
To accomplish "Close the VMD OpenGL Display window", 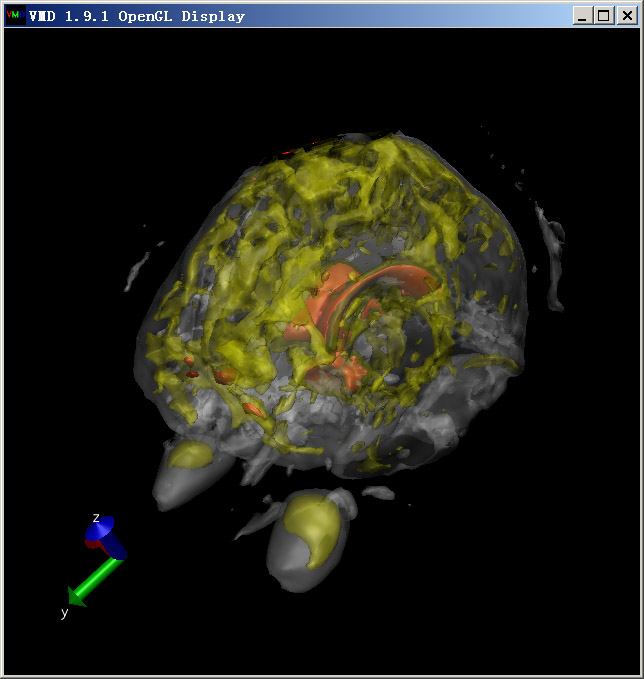I will 627,16.
